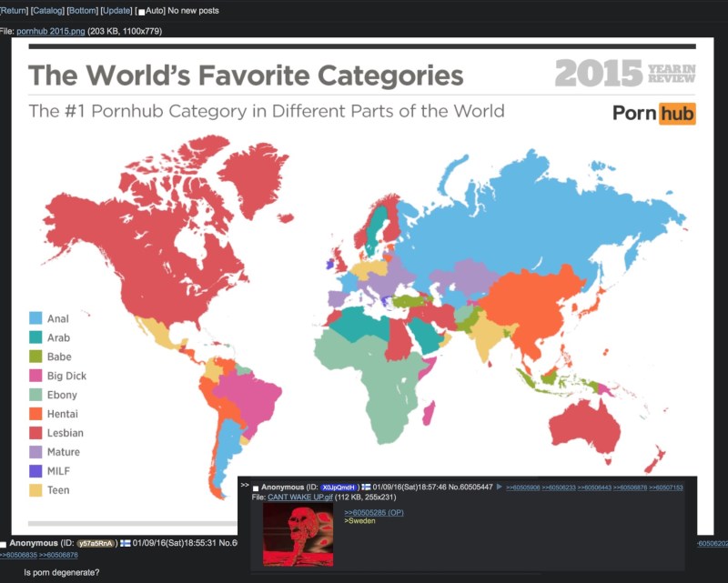Viewport: 728px width, 583px height.
Task: Click flag icon next to X0JpQmdH ID
Action: tap(366, 488)
